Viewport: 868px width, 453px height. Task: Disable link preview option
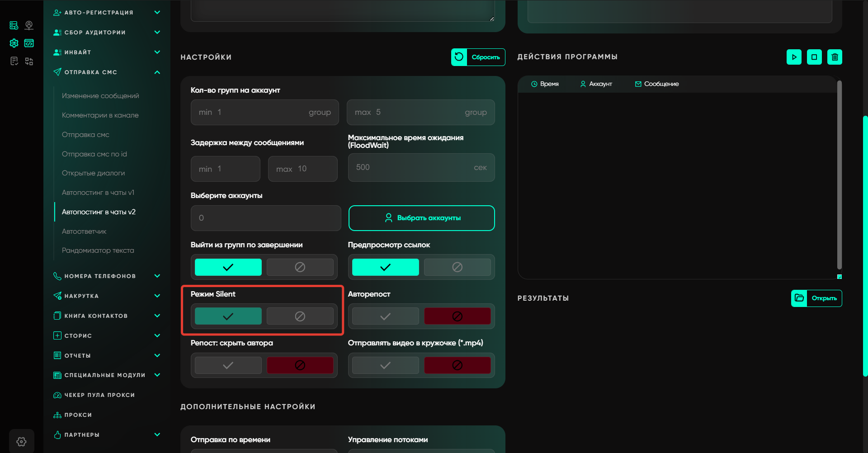pos(457,267)
